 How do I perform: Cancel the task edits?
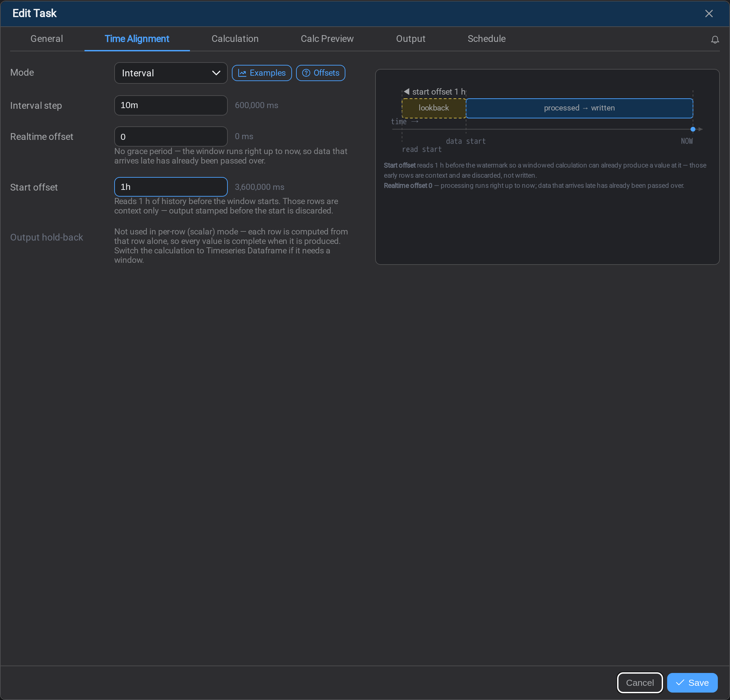(x=639, y=682)
